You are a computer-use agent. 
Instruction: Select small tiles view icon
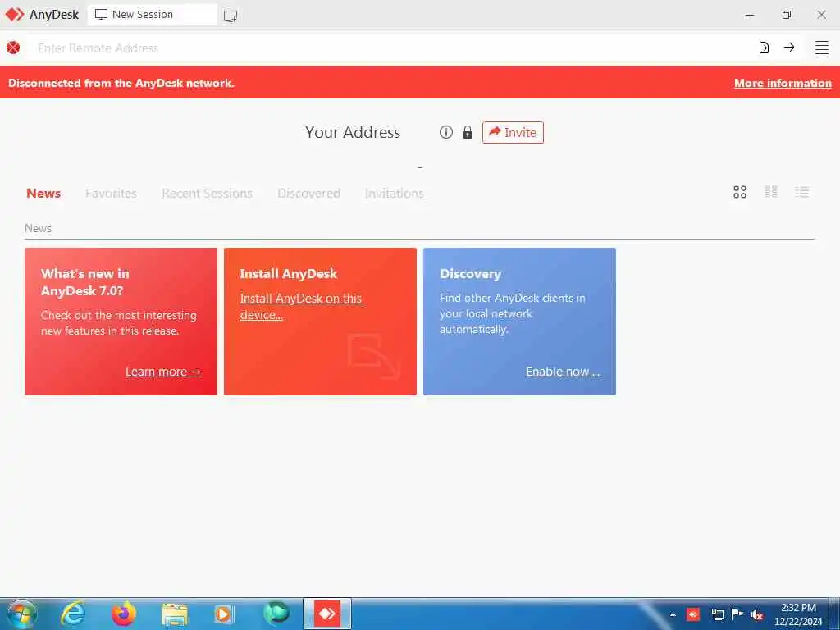(x=771, y=192)
